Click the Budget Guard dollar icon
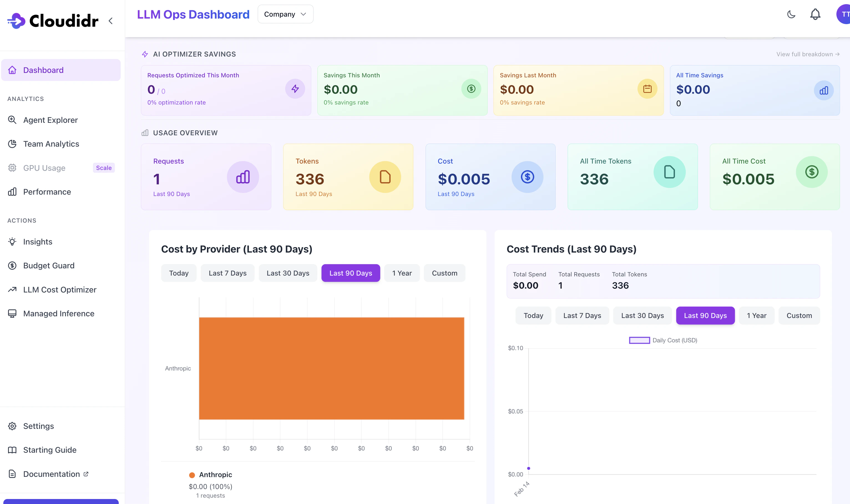Image resolution: width=850 pixels, height=504 pixels. 12,266
